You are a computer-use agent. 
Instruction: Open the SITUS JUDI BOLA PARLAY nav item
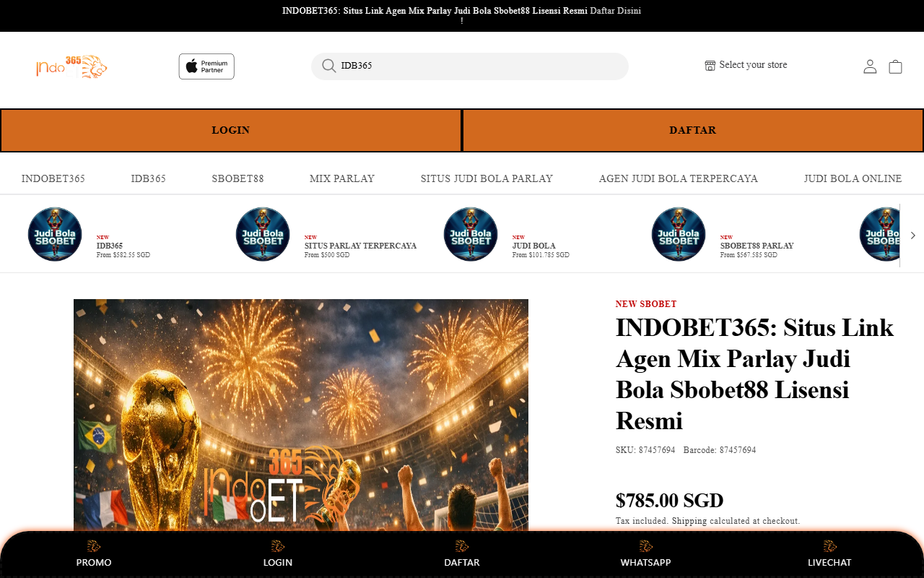pyautogui.click(x=487, y=178)
